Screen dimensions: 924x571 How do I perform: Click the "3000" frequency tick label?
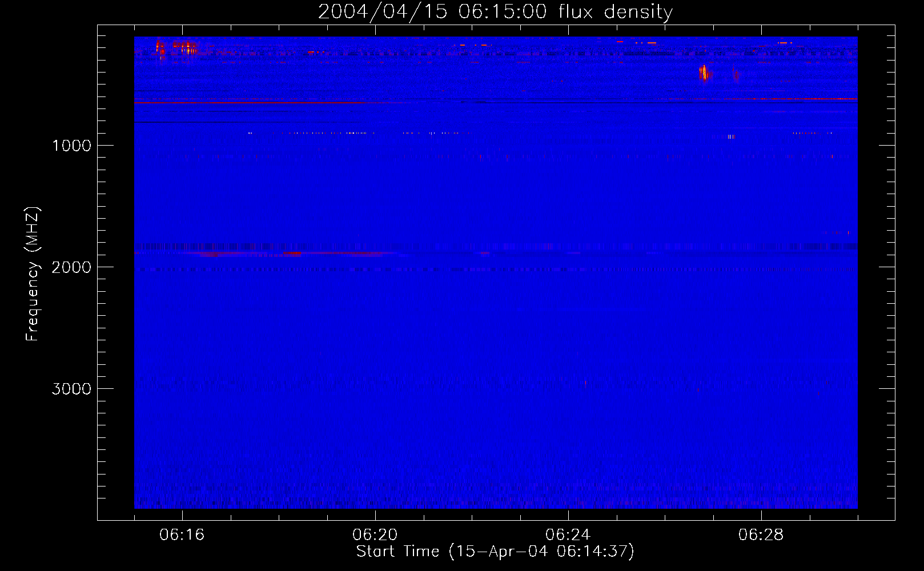[x=71, y=389]
